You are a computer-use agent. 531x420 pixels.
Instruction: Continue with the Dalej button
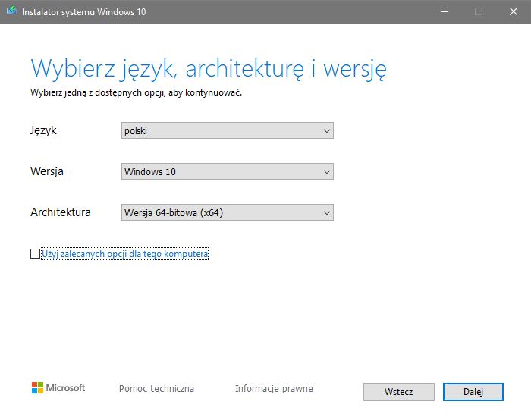coord(473,392)
